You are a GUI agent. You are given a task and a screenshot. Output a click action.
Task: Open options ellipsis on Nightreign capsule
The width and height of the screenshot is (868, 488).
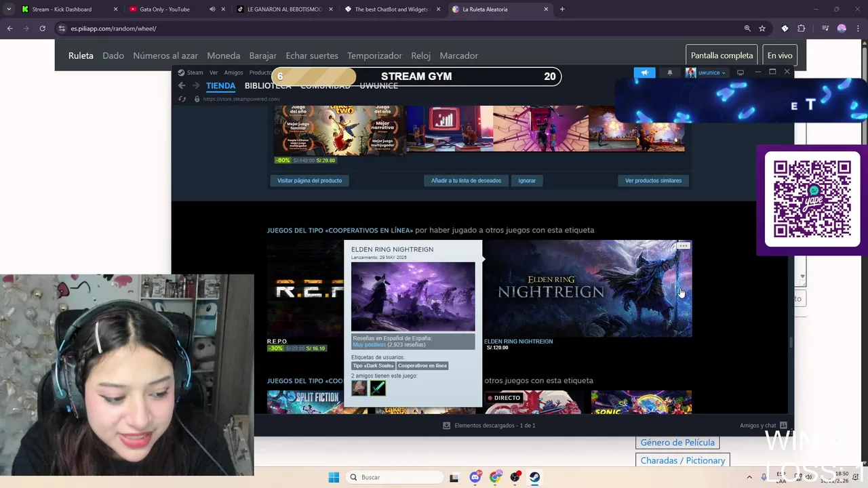pyautogui.click(x=684, y=246)
